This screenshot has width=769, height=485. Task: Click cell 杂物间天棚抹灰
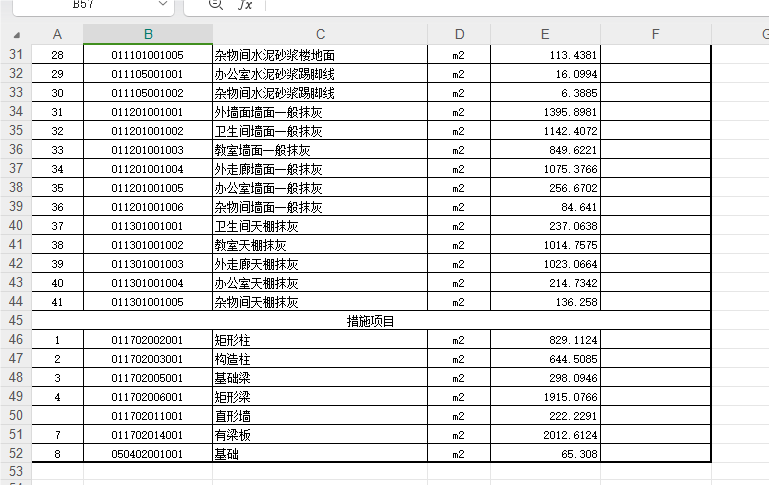(x=320, y=302)
